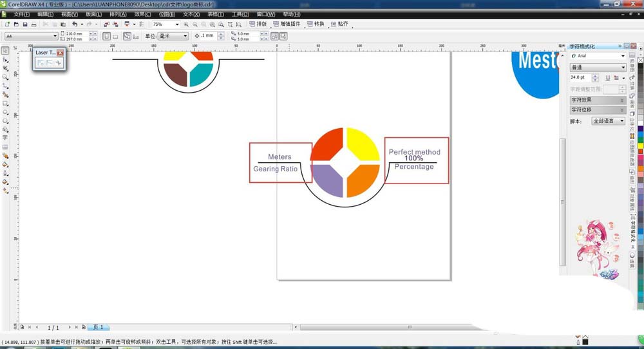This screenshot has width=644, height=349.
Task: Select the Text tool (字)
Action: point(5,138)
